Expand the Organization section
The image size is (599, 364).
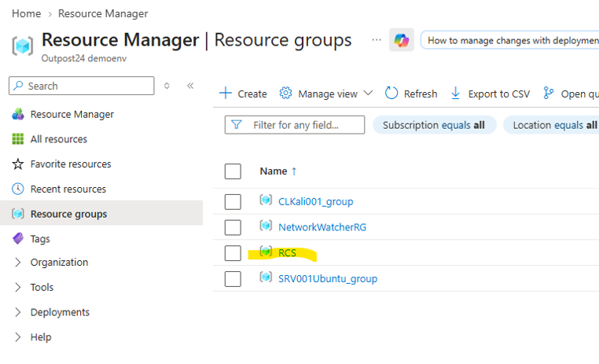click(x=18, y=262)
